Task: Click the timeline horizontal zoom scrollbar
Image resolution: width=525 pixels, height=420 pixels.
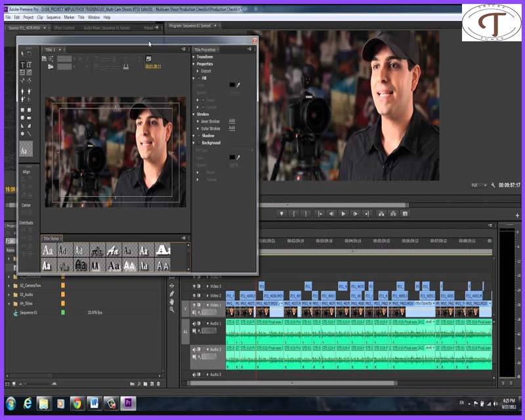Action: click(x=292, y=383)
